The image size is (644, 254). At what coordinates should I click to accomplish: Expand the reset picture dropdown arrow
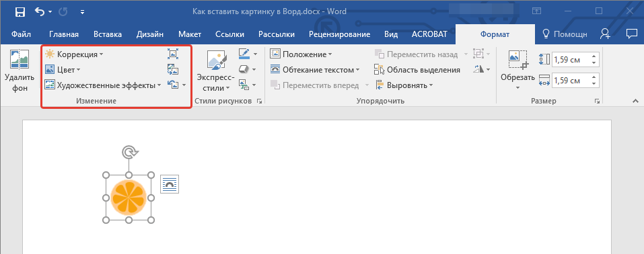(184, 85)
